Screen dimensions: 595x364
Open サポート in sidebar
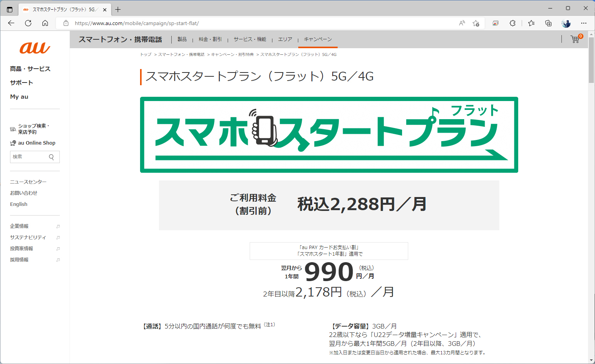22,83
